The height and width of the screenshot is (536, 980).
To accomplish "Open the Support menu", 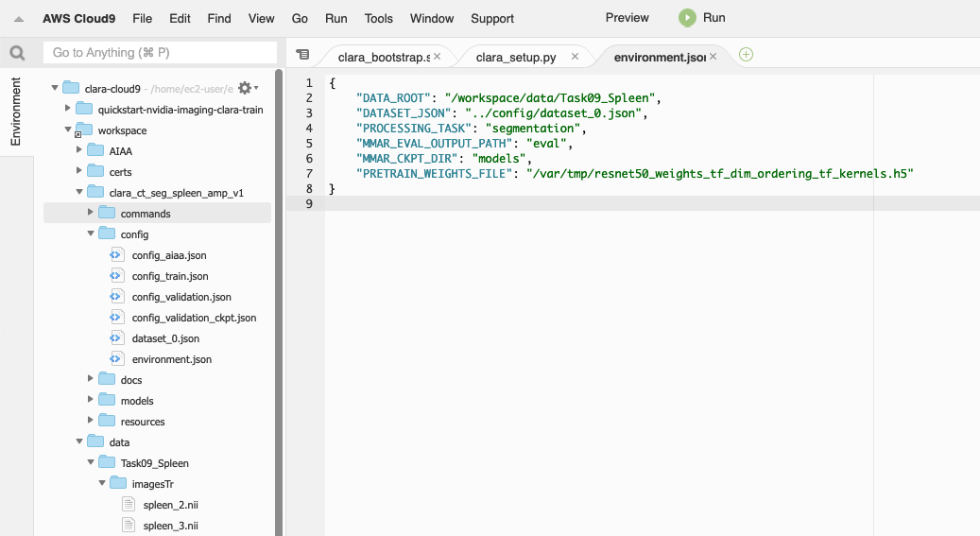I will pyautogui.click(x=492, y=19).
